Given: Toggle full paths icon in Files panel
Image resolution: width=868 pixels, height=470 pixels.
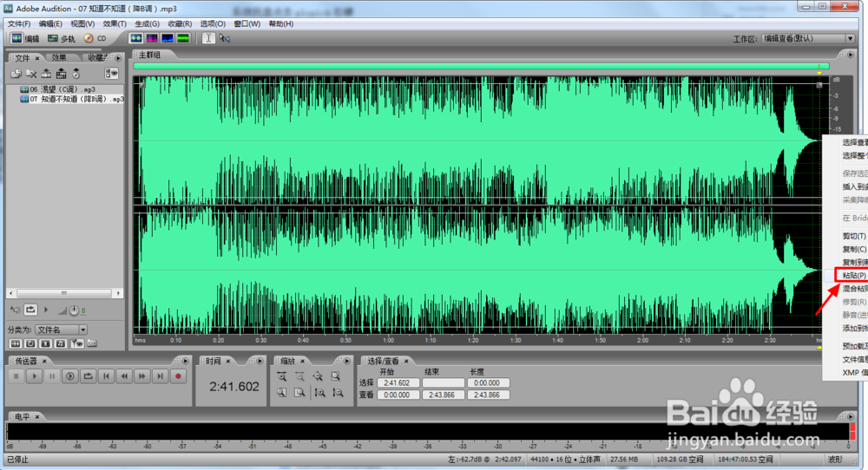Looking at the screenshot, I should (92, 343).
